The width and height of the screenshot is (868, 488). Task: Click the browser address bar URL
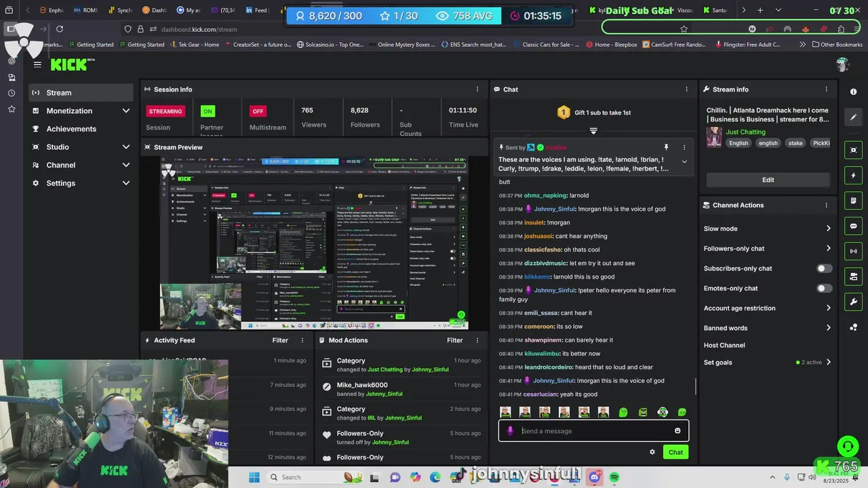coord(199,30)
